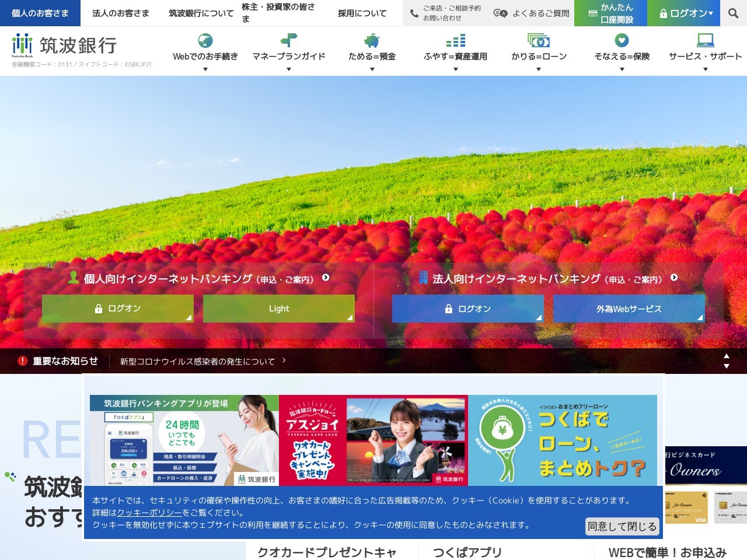This screenshot has height=560, width=747.
Task: Click the up arrow in the notice ticker
Action: point(727,356)
